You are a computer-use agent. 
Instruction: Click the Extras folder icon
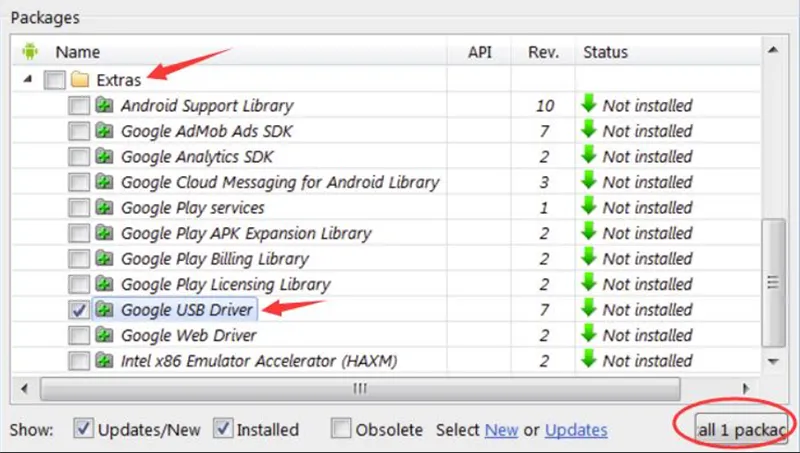pos(80,79)
